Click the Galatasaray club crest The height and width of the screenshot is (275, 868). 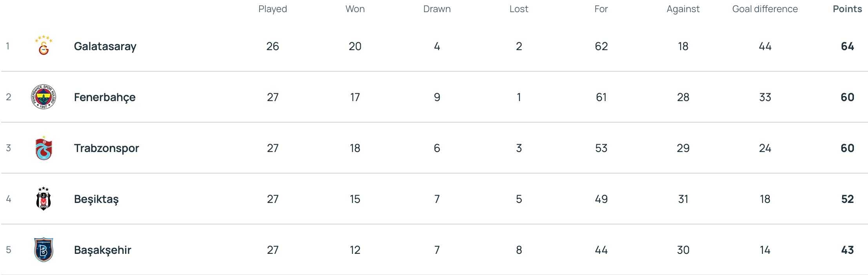point(44,46)
